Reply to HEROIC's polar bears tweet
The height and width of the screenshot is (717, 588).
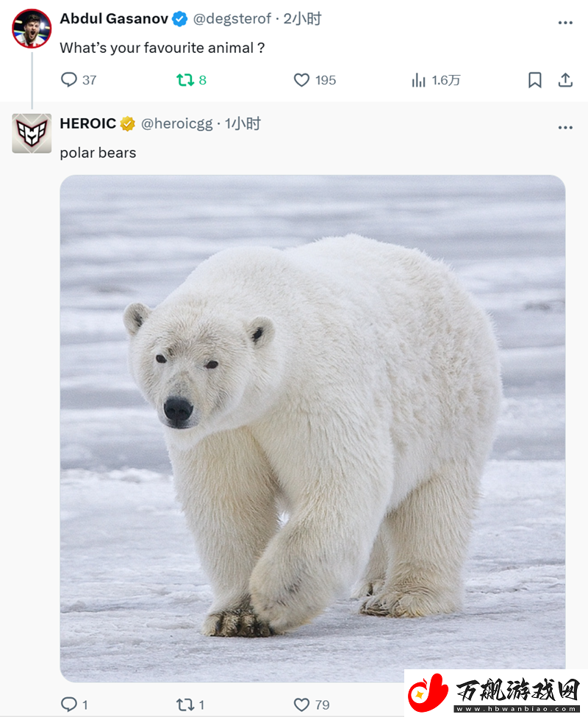[x=74, y=705]
